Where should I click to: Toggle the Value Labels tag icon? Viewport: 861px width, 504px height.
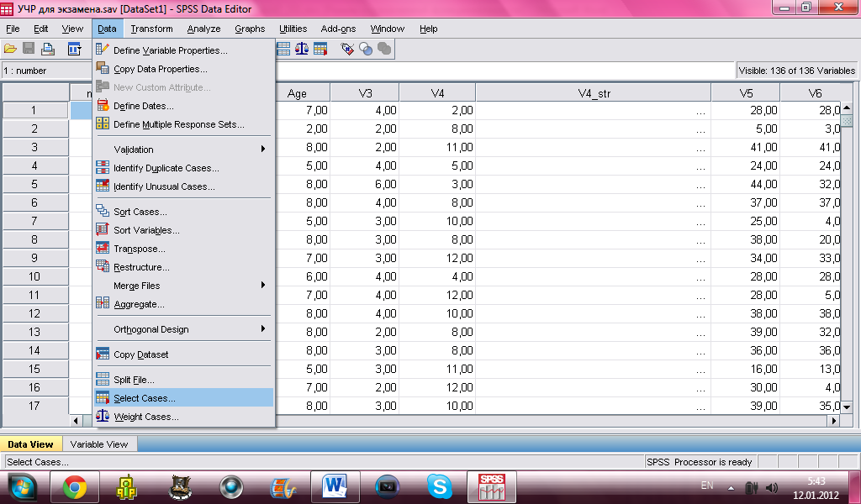(347, 50)
